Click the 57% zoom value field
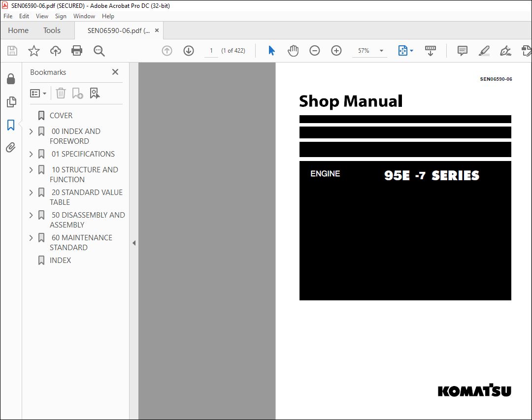 tap(364, 51)
